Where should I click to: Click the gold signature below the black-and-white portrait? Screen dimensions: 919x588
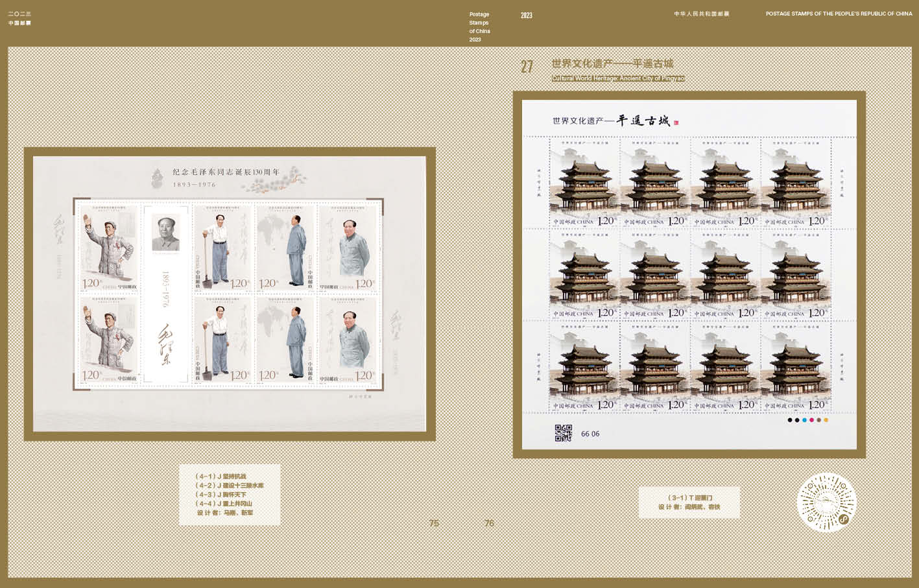pos(165,344)
